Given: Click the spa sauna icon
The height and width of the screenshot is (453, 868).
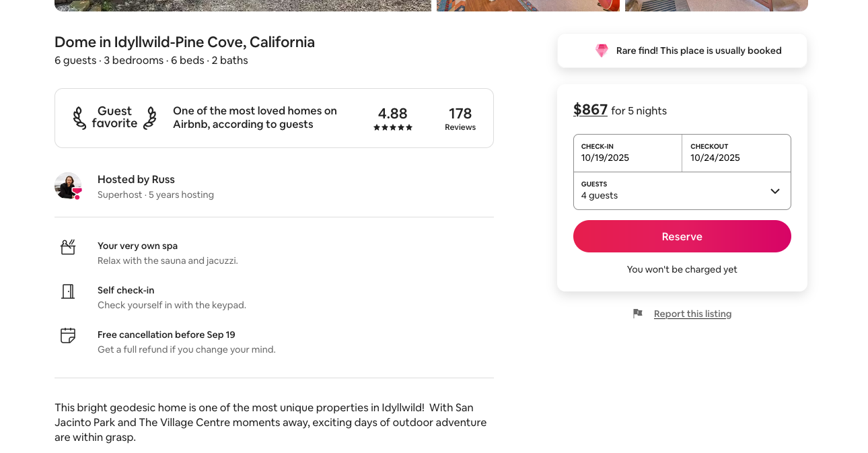Looking at the screenshot, I should coord(68,247).
